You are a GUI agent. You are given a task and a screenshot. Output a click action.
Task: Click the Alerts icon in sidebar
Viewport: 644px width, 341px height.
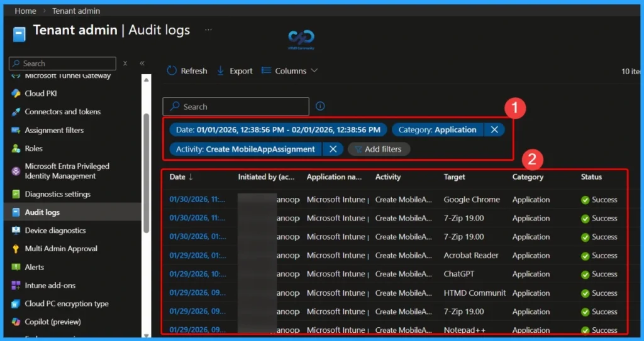(16, 267)
